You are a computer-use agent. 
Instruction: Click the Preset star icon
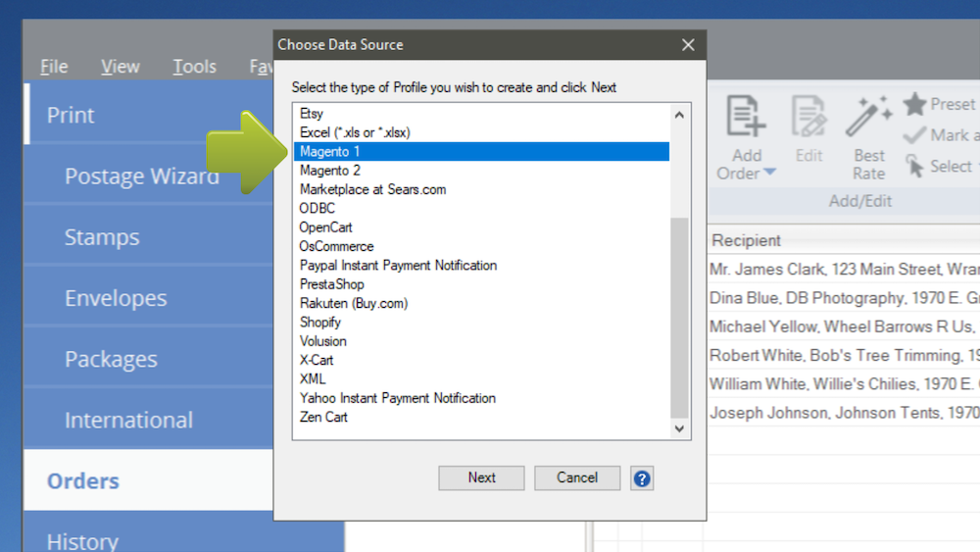pyautogui.click(x=914, y=104)
